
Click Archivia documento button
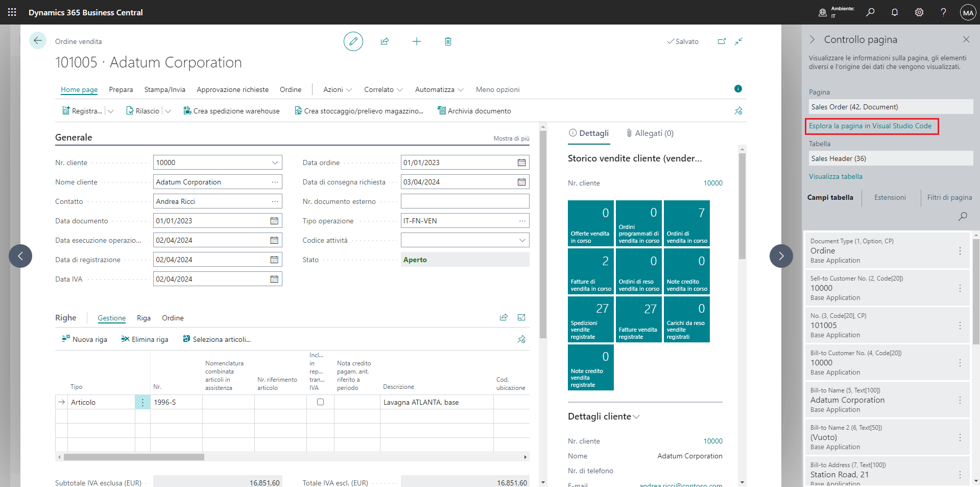[474, 111]
